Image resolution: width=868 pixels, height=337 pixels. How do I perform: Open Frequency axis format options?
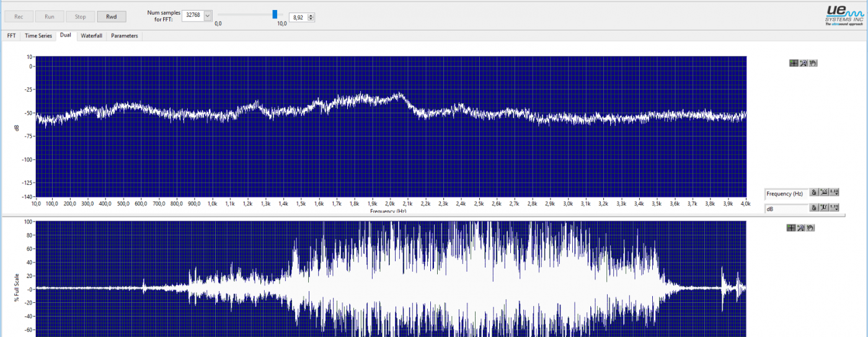coord(835,193)
